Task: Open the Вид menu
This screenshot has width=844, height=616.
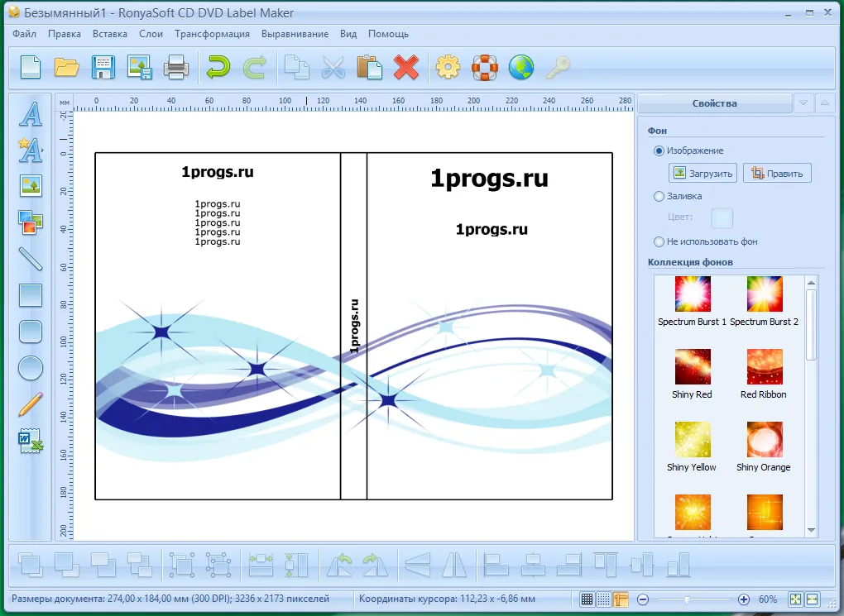Action: (348, 34)
